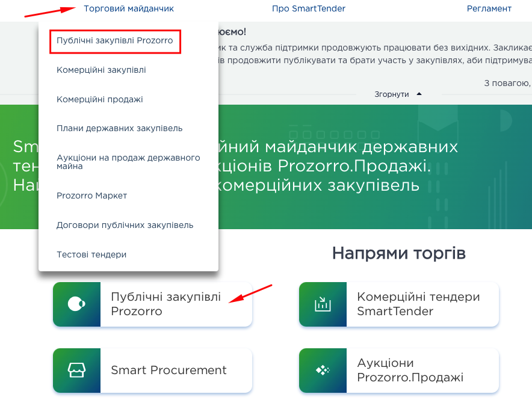Open Договори публічних закупівель menu entry
The image size is (532, 400).
(125, 226)
